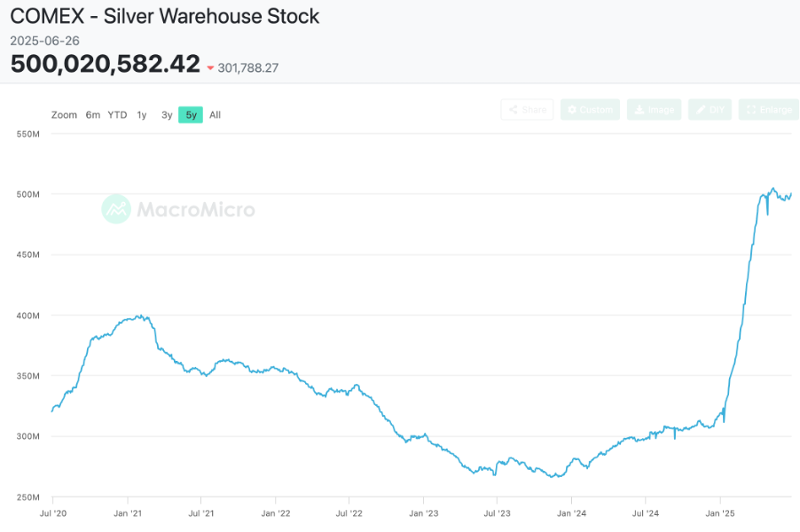Click the "Jan '23" x-axis label

coord(423,513)
